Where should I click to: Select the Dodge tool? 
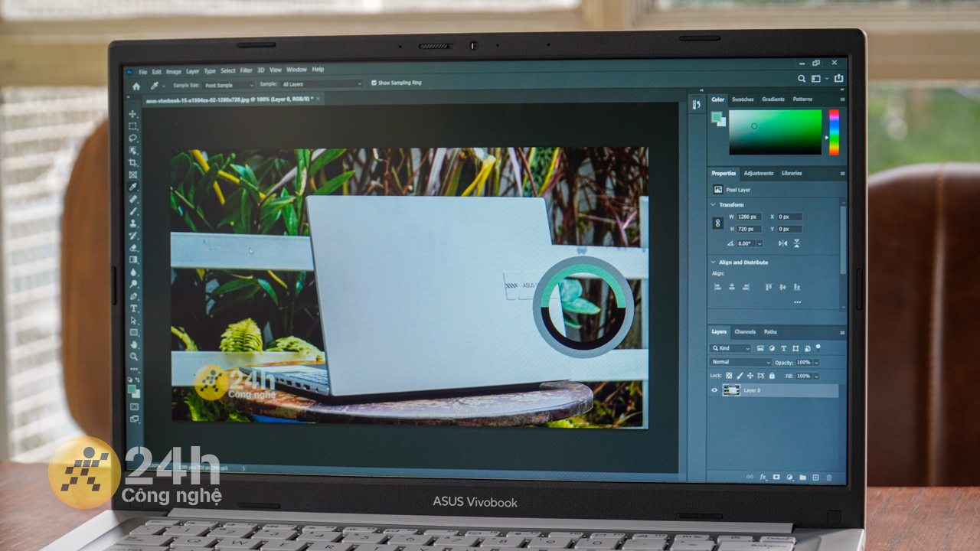tap(133, 284)
